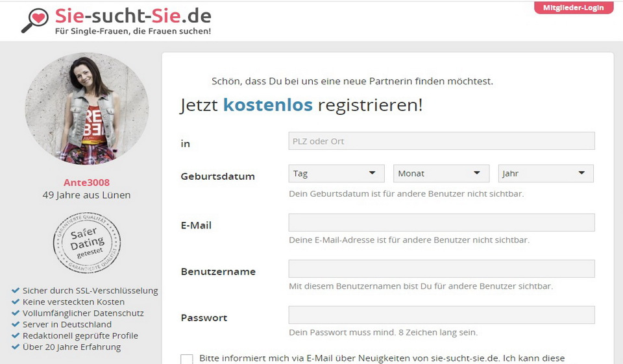The image size is (623, 364).
Task: Enable the newsletter e-mail checkbox
Action: pyautogui.click(x=187, y=359)
